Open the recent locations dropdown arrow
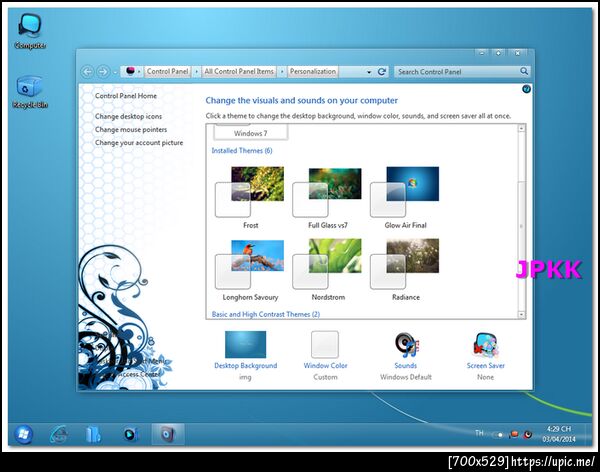600x472 pixels. tap(115, 72)
